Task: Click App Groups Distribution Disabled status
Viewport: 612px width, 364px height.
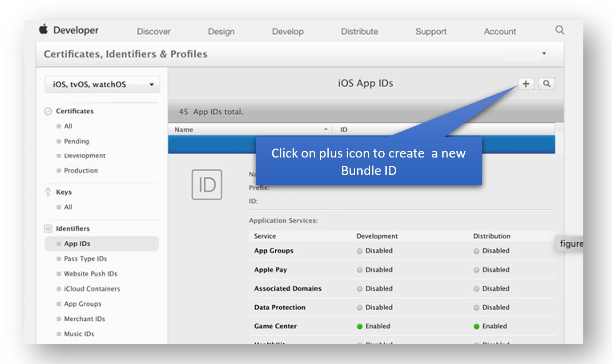Action: point(492,251)
